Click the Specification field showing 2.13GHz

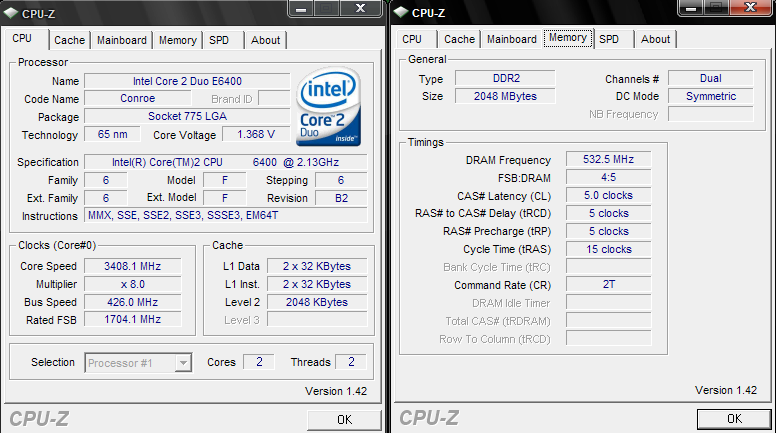click(x=226, y=162)
